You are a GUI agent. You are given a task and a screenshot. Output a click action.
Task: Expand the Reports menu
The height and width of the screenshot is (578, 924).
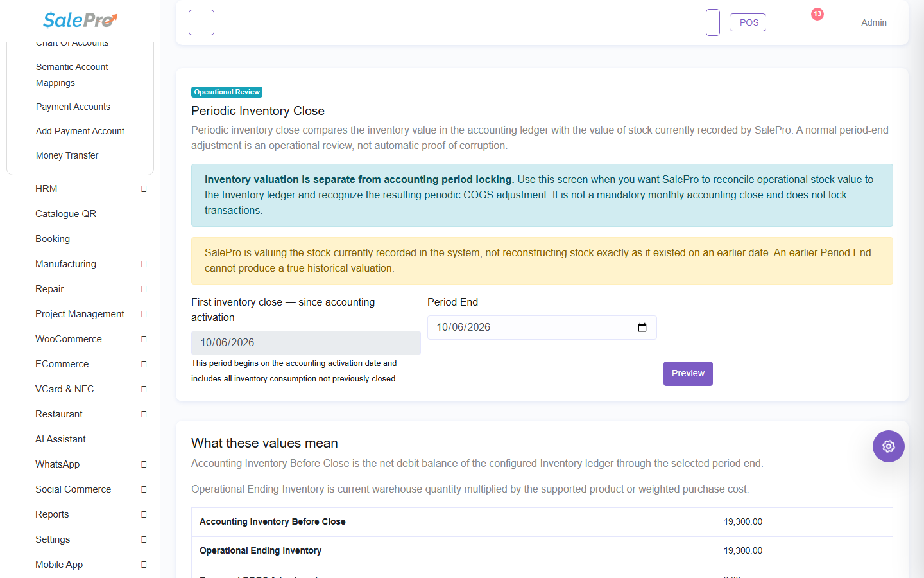tap(91, 514)
